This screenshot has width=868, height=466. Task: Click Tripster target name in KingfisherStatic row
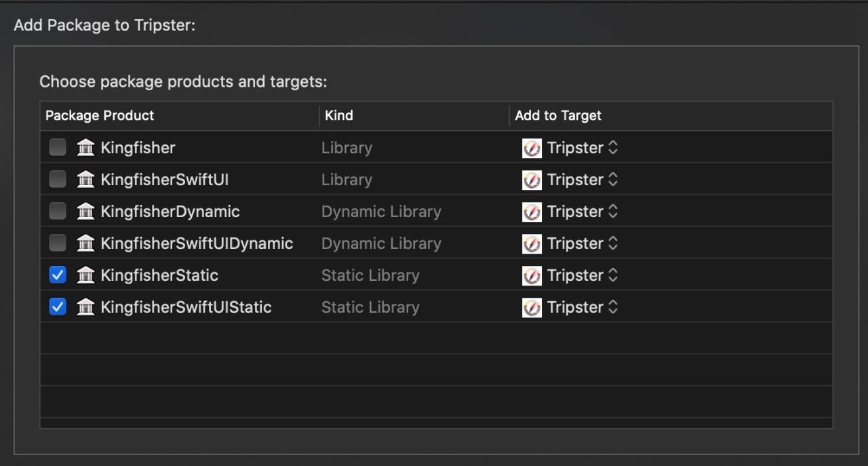[576, 275]
